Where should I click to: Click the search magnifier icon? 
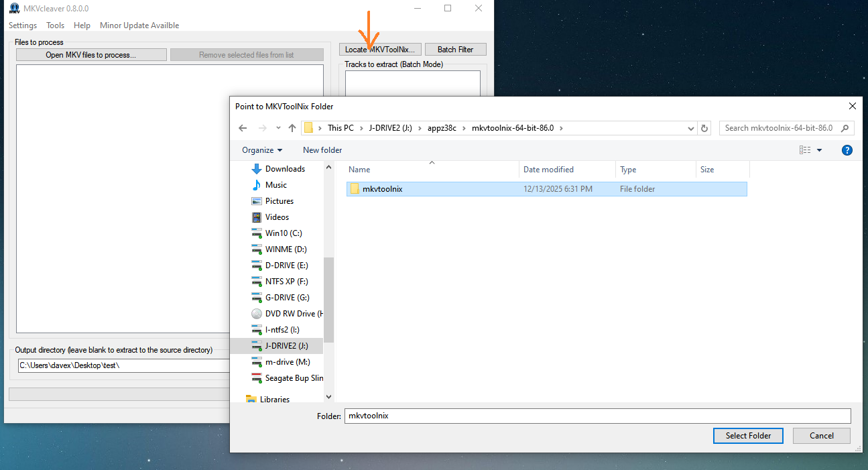[846, 128]
